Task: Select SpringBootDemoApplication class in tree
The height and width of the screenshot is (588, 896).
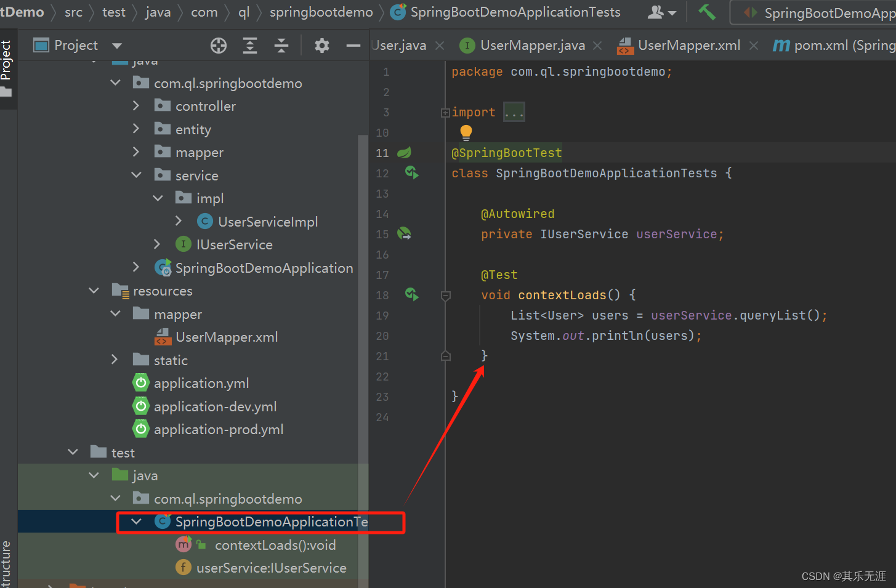Action: pyautogui.click(x=264, y=268)
